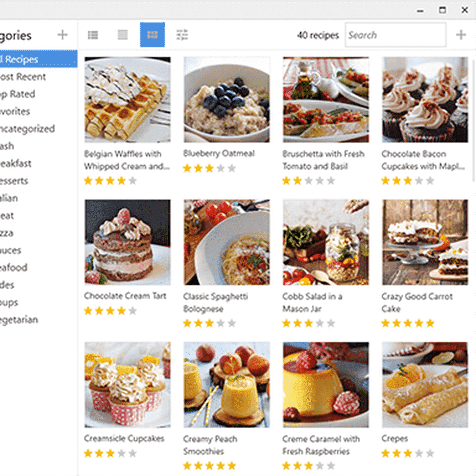Click the Crepes title text
This screenshot has height=476, width=476.
(x=395, y=439)
